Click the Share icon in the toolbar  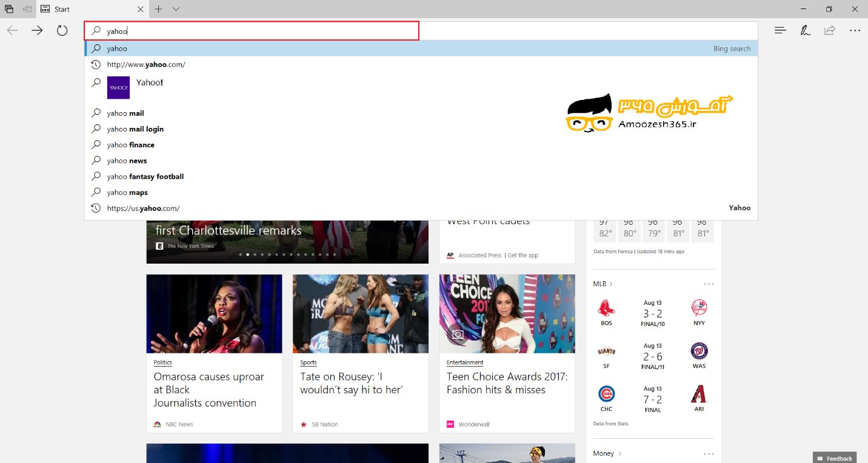[830, 30]
